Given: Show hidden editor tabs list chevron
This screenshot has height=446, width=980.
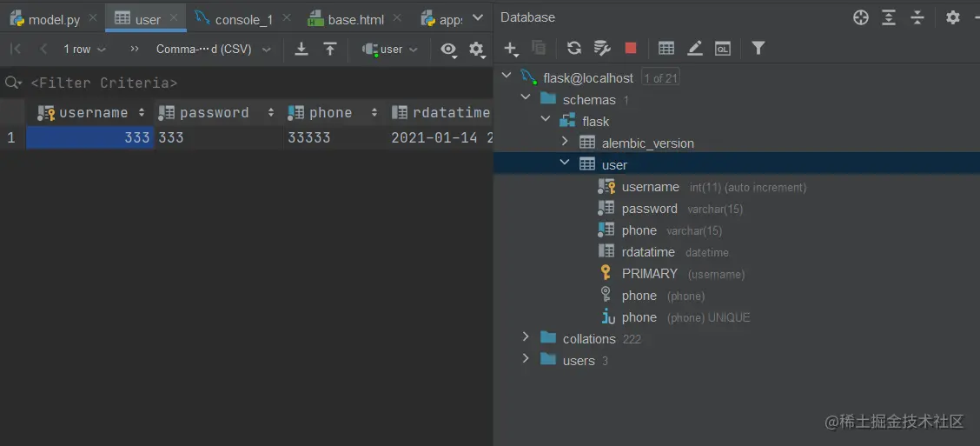Looking at the screenshot, I should click(478, 18).
